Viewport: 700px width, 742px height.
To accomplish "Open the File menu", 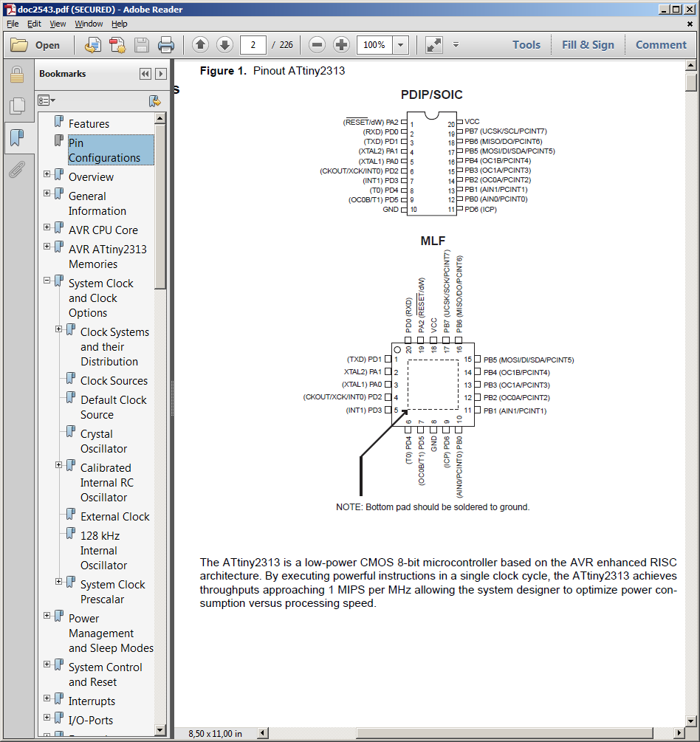I will tap(13, 24).
